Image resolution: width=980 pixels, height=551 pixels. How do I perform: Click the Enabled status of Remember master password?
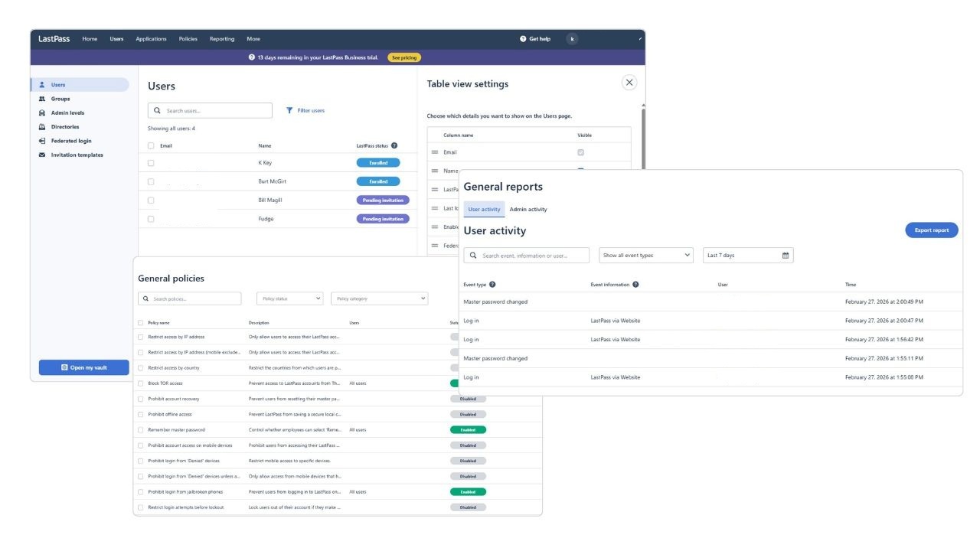click(468, 430)
